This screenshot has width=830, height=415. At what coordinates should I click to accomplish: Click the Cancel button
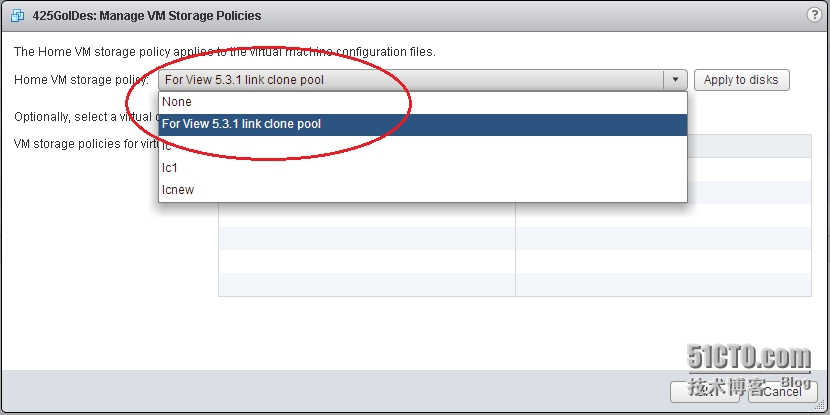[782, 392]
